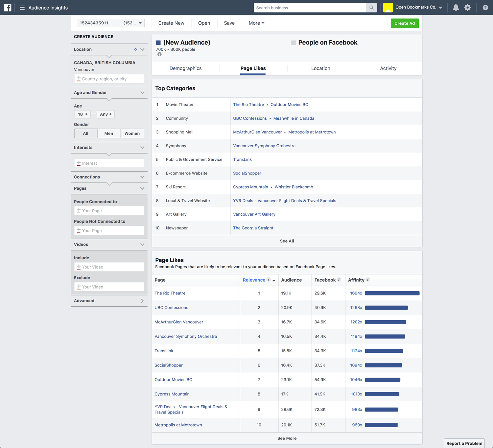Open The Georgia Straight link

(253, 228)
